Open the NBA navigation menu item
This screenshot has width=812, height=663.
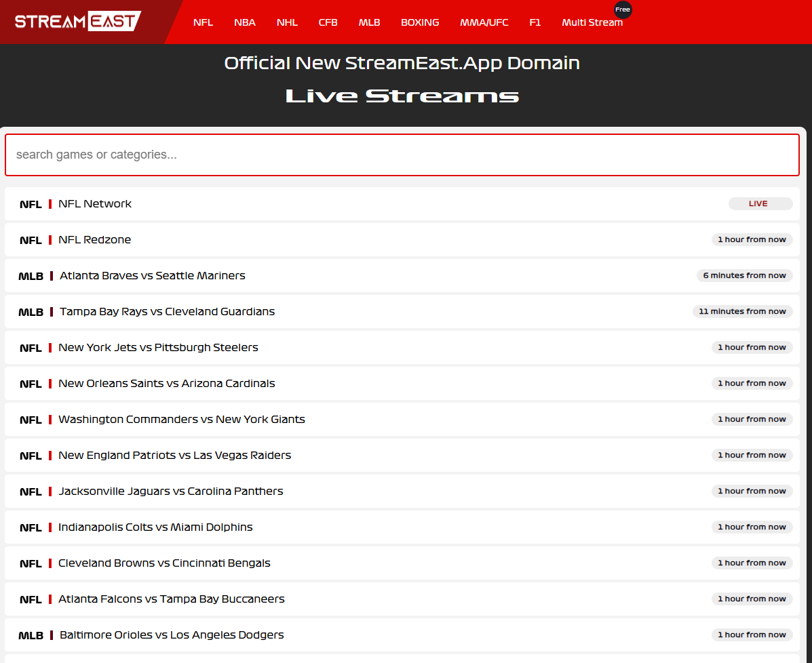(244, 22)
